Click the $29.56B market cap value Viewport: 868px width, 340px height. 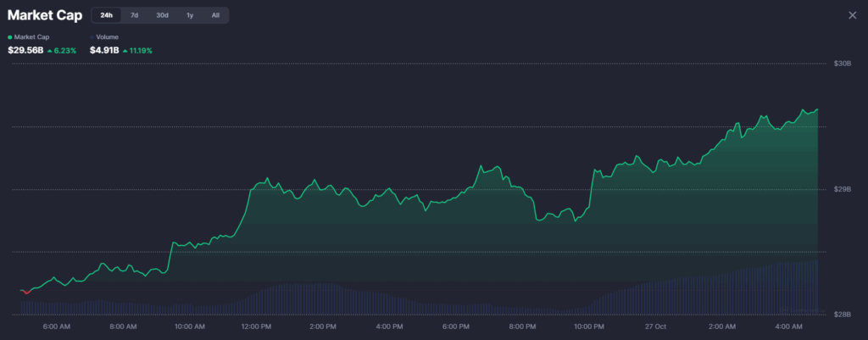[x=25, y=51]
